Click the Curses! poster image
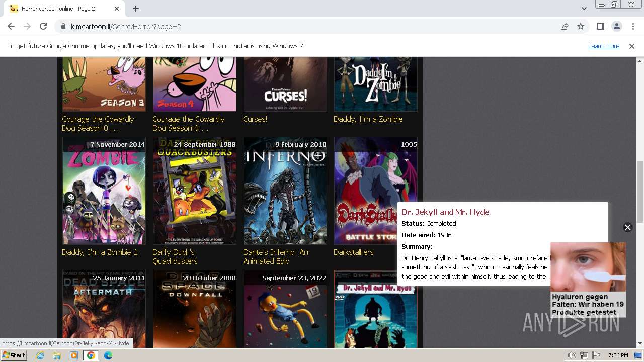 point(285,83)
